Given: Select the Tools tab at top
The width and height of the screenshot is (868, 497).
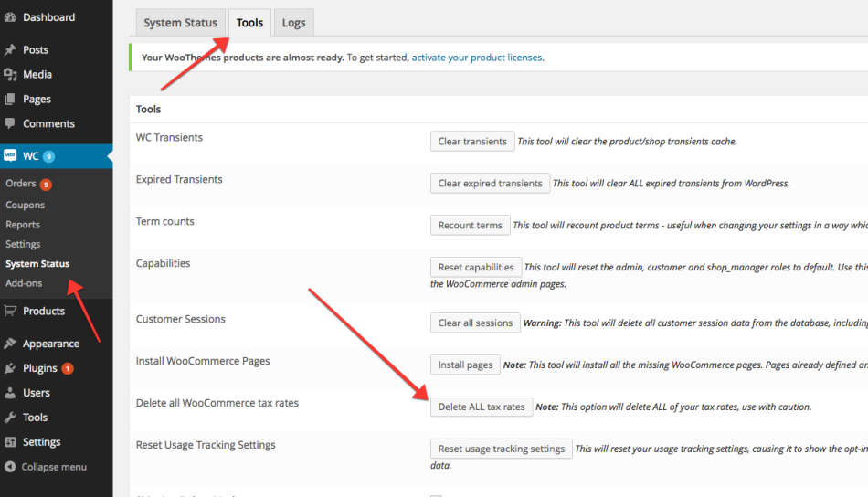Looking at the screenshot, I should tap(249, 23).
